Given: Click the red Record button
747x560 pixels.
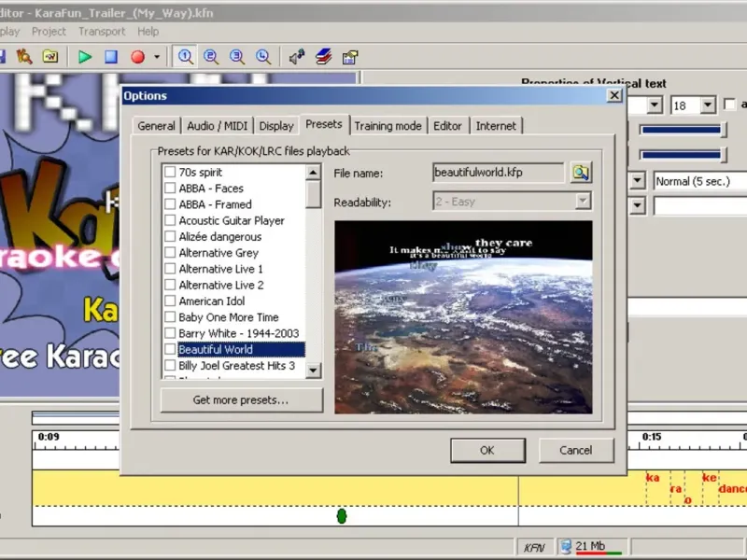Looking at the screenshot, I should (137, 57).
